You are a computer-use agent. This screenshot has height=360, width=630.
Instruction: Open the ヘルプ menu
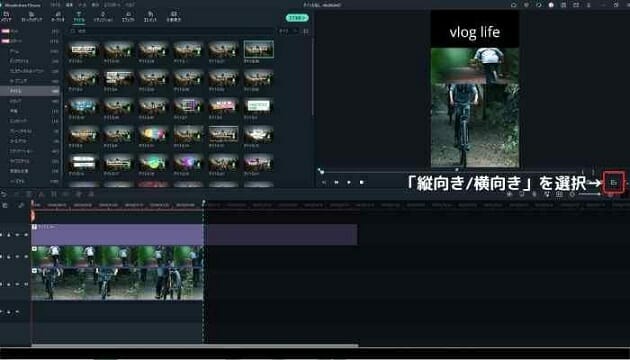130,5
